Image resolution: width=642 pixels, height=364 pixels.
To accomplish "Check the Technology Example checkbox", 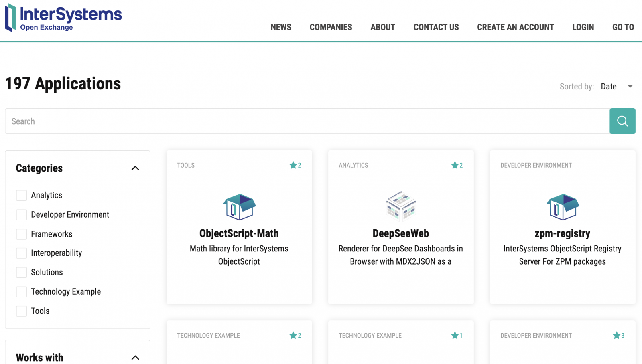I will tap(21, 291).
